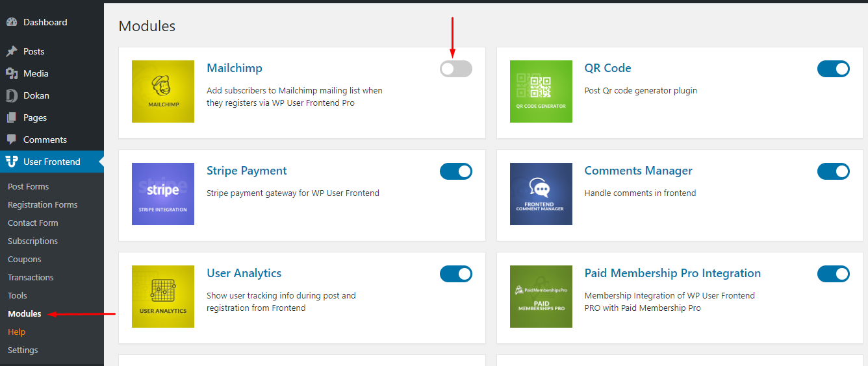Screen dimensions: 868x366
Task: Click the User Frontend logo icon
Action: pos(12,162)
